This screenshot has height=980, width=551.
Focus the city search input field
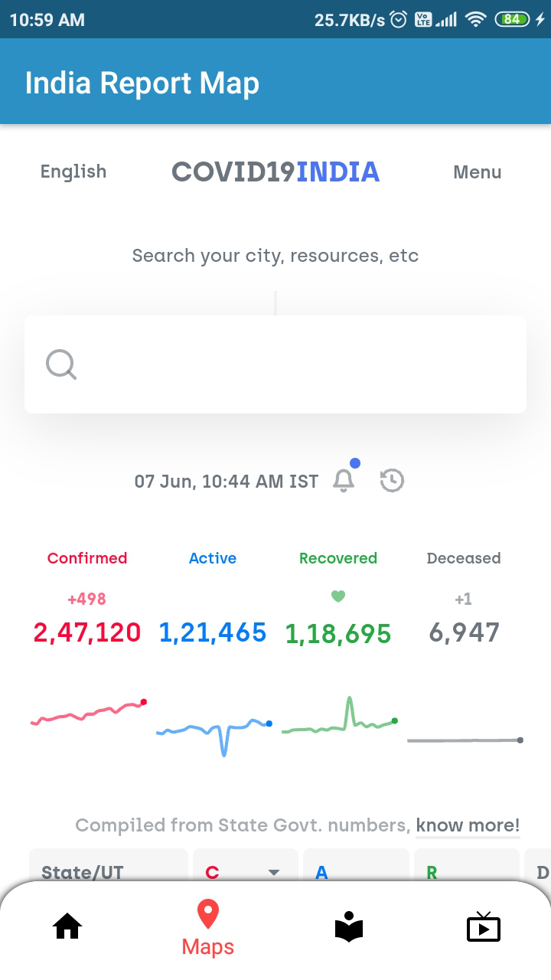coord(291,364)
